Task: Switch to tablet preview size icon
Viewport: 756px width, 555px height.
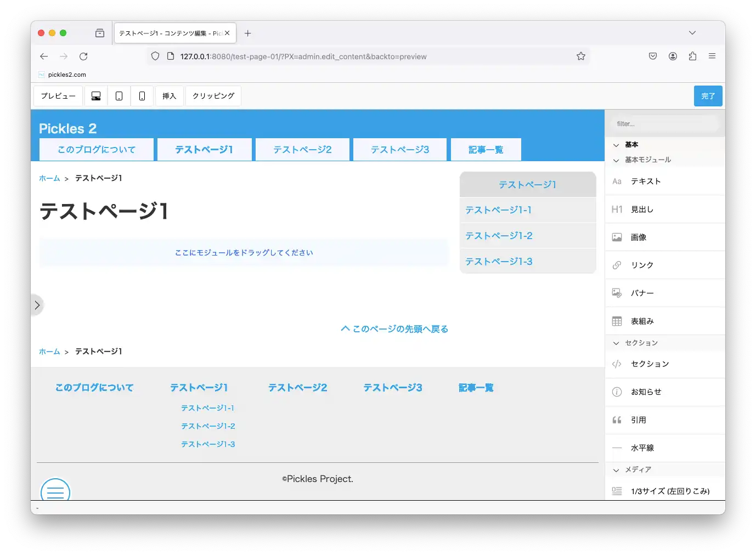Action: (x=119, y=96)
